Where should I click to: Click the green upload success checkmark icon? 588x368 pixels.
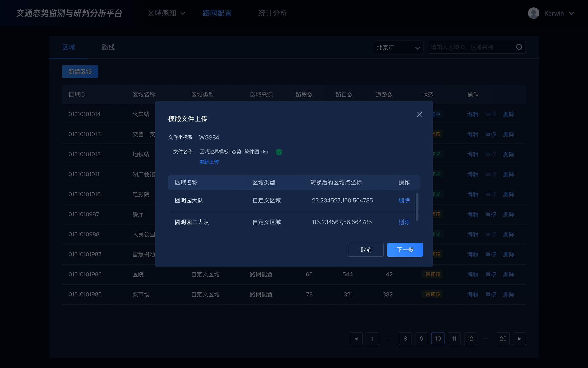coord(279,152)
